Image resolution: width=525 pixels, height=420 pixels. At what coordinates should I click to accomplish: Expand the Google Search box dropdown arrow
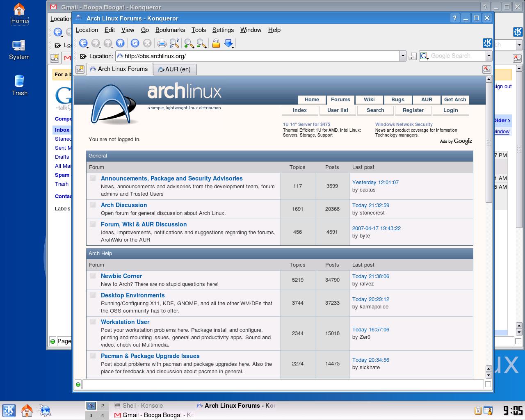488,56
